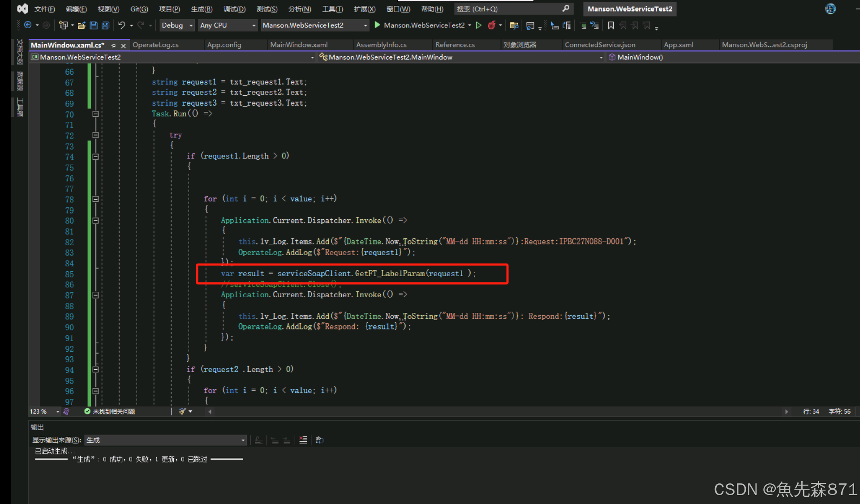Screen dimensions: 860x504
Task: Toggle a bookmark with the bookmark icon
Action: (611, 26)
